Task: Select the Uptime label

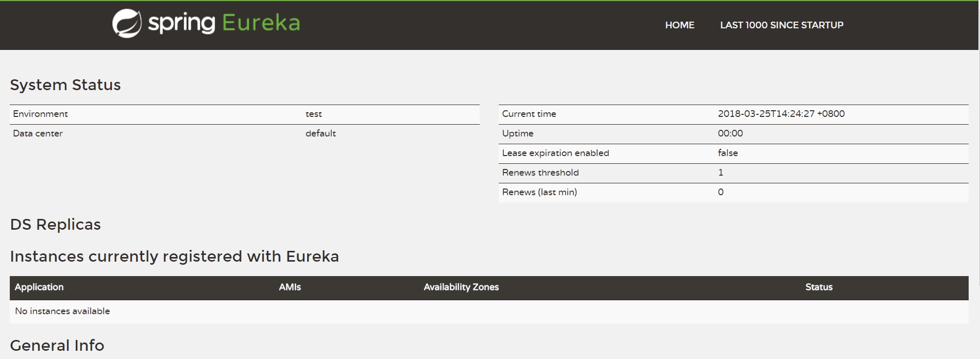Action: 518,133
